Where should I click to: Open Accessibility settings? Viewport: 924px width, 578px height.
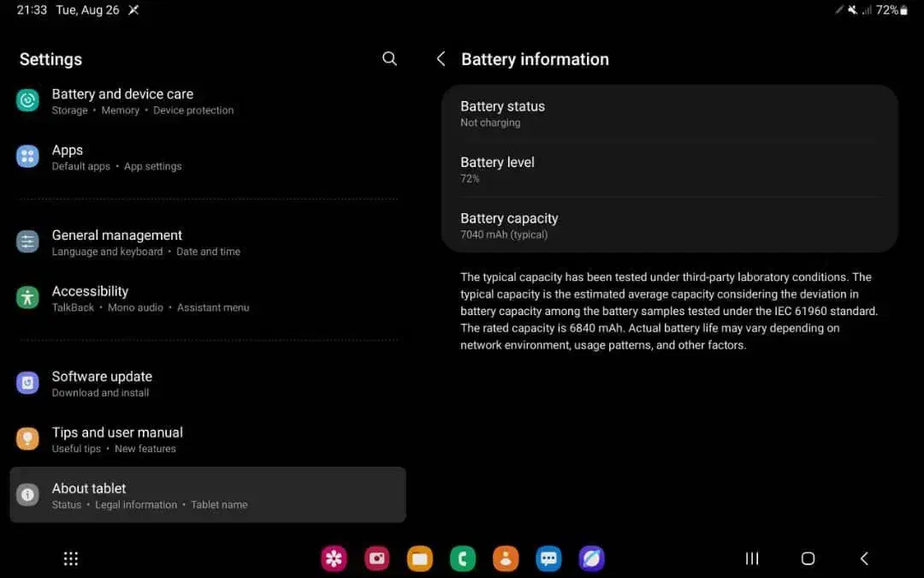pyautogui.click(x=103, y=298)
